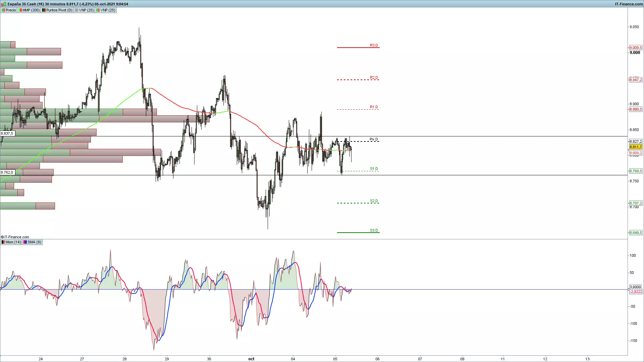Click the 8.889,5 price tag on the axis

tap(636, 109)
